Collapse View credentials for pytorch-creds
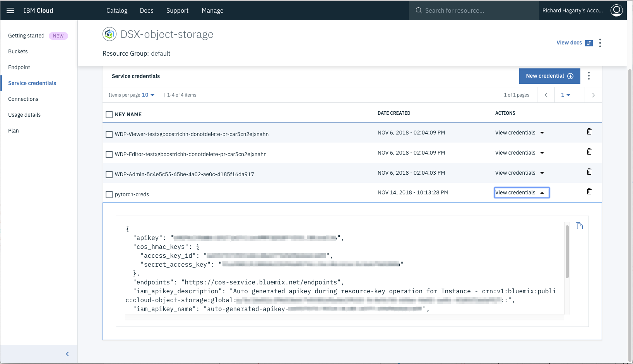 pyautogui.click(x=522, y=192)
